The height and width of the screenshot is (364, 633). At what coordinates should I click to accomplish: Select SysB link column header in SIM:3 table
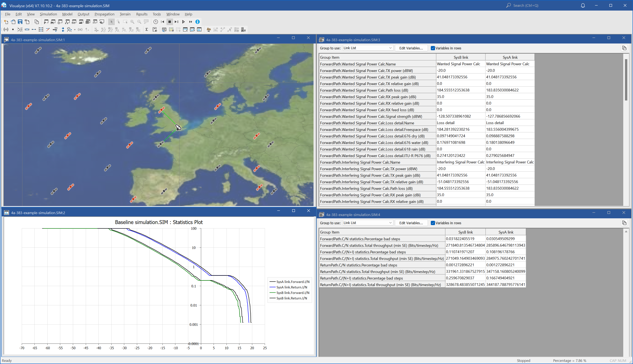point(461,57)
